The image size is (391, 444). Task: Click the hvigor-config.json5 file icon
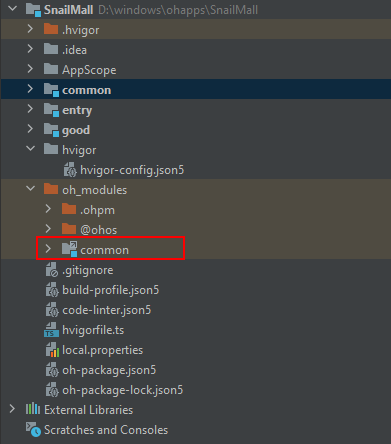point(70,170)
